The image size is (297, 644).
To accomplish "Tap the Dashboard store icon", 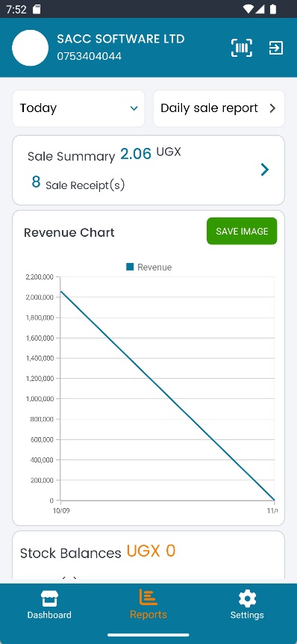I will [49, 599].
